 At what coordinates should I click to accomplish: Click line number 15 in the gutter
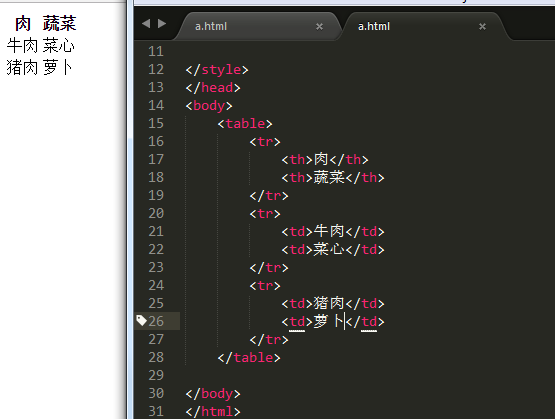pos(156,124)
